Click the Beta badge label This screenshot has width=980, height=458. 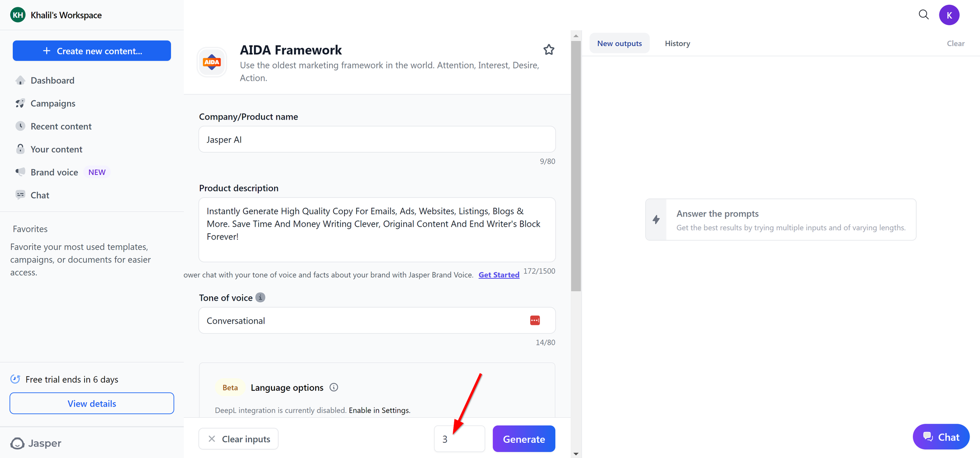tap(230, 387)
